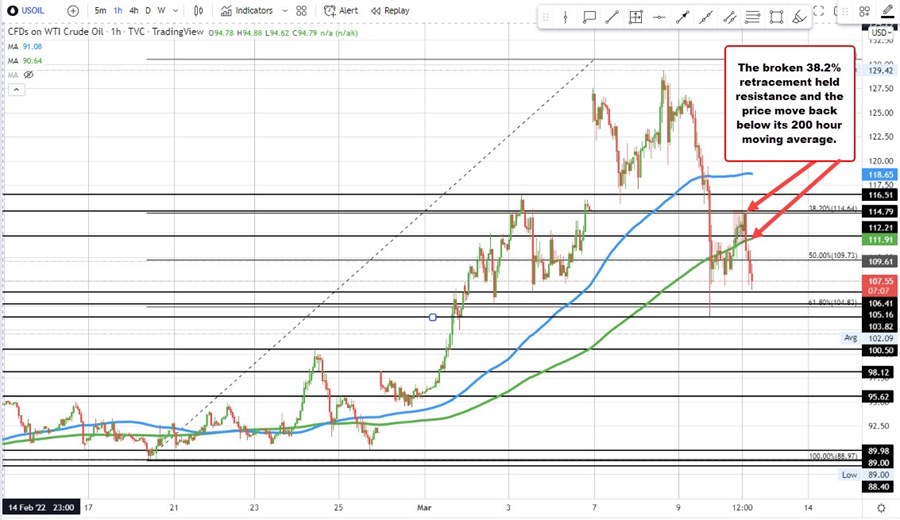
Task: Create a new Alert
Action: [341, 10]
